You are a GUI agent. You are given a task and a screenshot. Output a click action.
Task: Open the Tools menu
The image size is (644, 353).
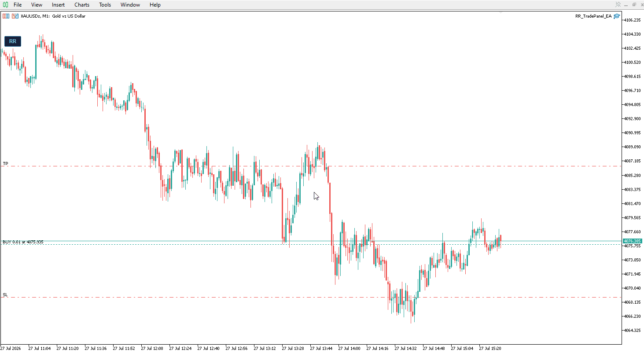click(105, 5)
